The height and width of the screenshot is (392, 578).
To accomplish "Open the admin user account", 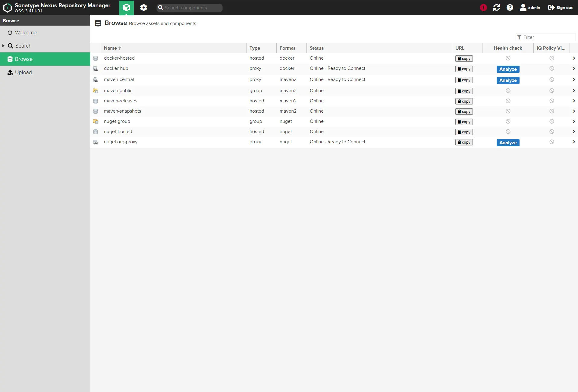I will coord(530,8).
